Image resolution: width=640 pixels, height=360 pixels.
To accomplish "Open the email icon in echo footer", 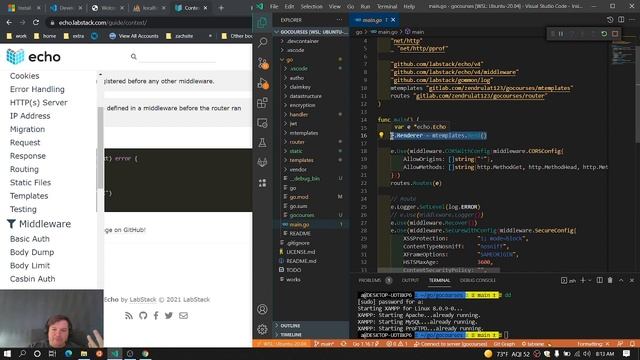I will (183, 316).
